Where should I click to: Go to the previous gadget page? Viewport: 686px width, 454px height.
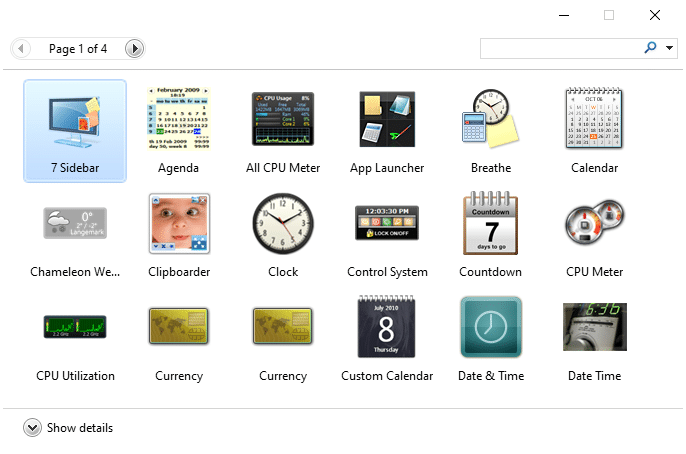[x=21, y=48]
